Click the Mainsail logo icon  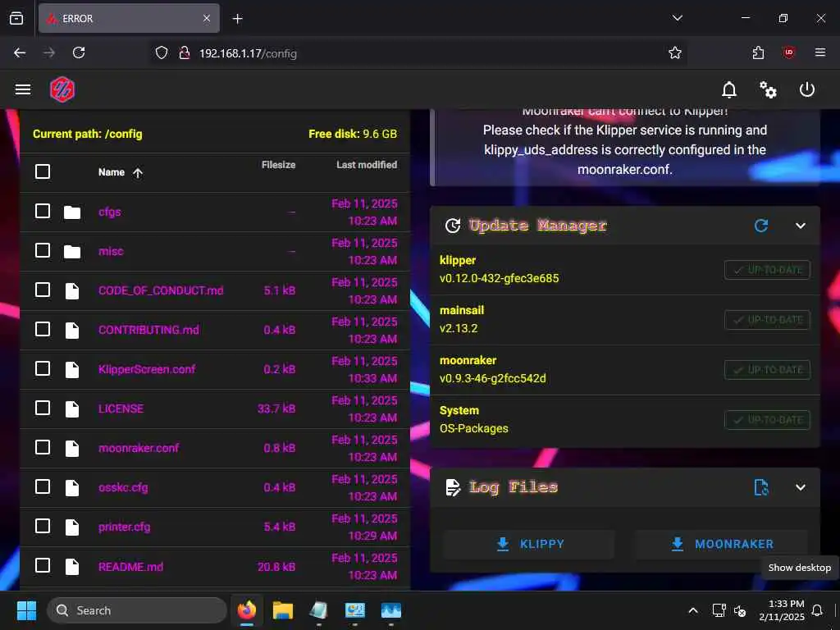62,89
